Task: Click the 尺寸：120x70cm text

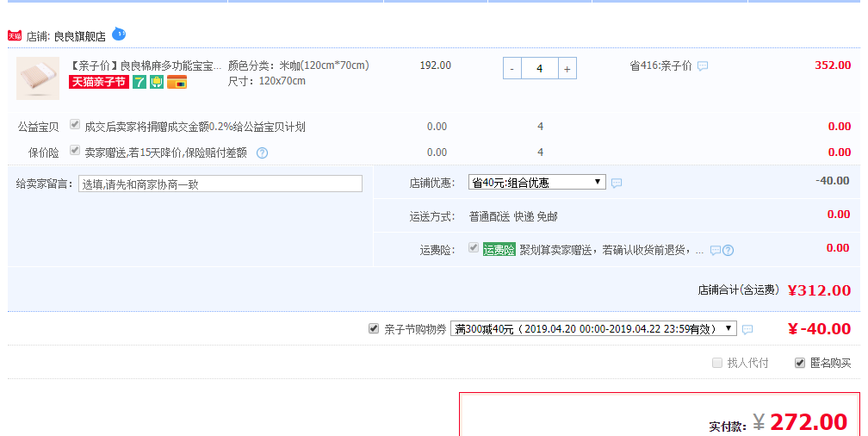Action: point(267,81)
